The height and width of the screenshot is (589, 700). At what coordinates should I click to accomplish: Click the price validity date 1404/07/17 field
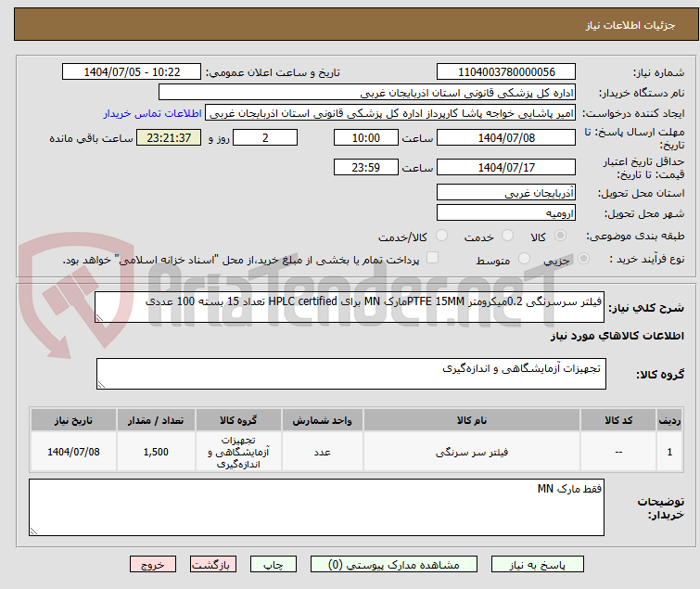coord(506,168)
